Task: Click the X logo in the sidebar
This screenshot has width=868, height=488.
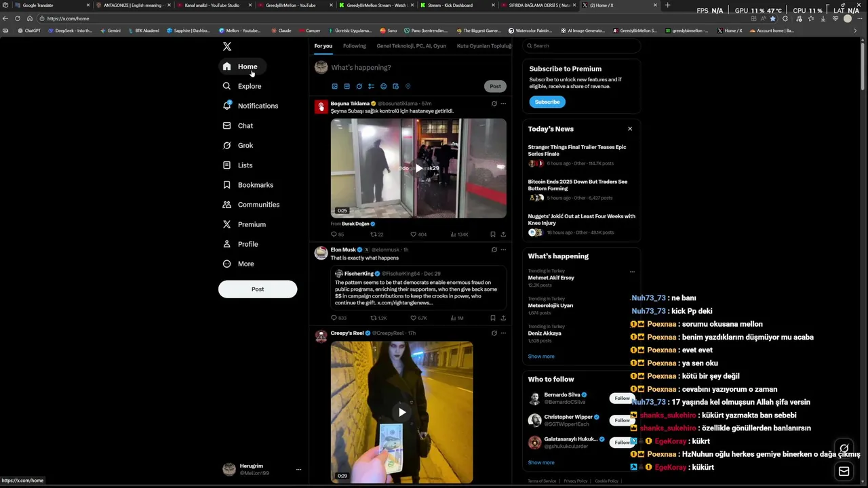Action: click(x=227, y=46)
